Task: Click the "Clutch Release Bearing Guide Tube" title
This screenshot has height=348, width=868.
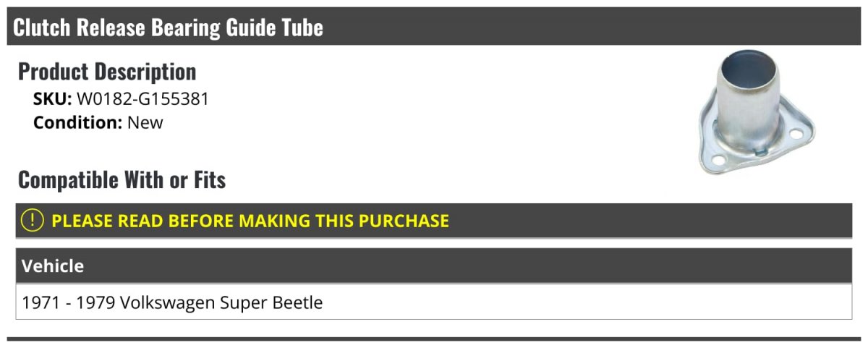Action: point(168,27)
